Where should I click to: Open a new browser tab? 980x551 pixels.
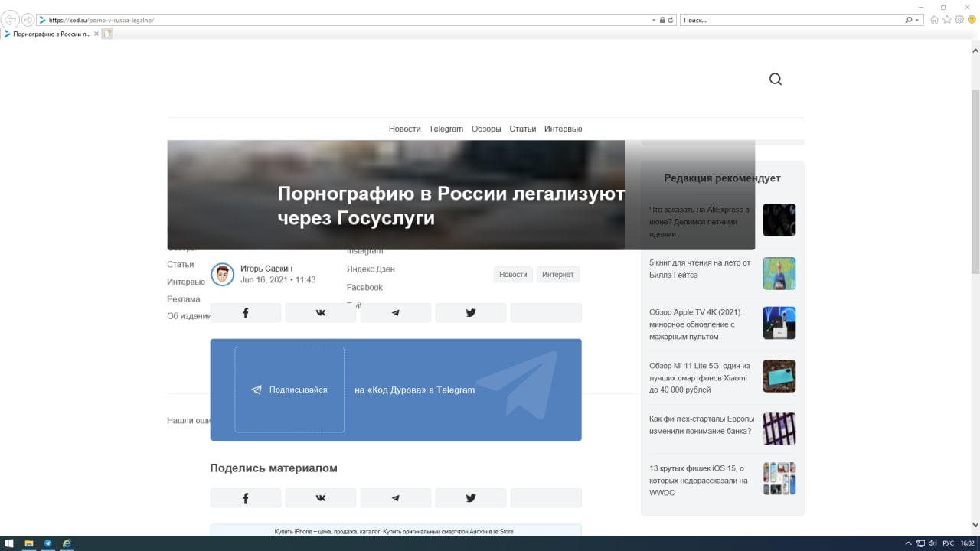[108, 34]
